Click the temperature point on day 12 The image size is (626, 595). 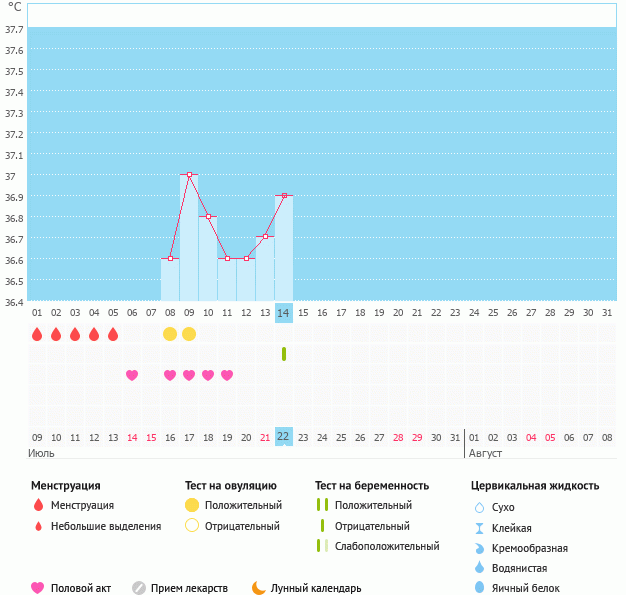click(x=246, y=258)
